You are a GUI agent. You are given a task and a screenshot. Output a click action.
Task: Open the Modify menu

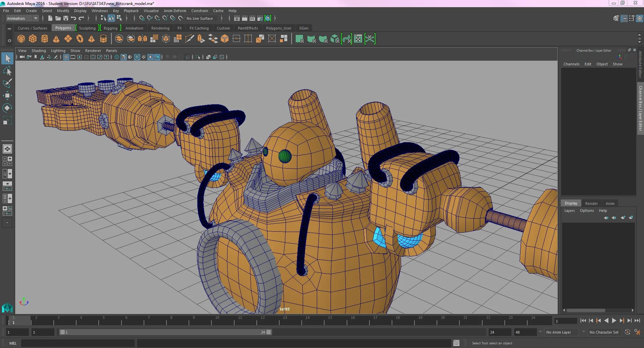(63, 11)
